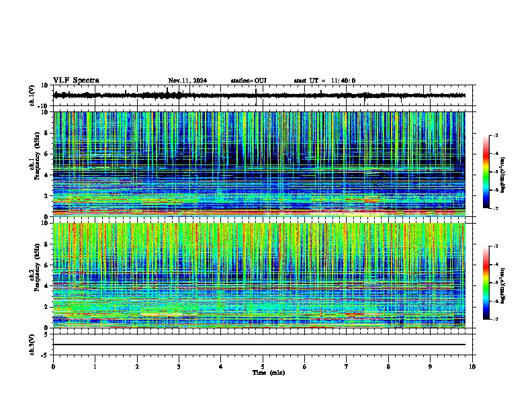532x411 pixels.
Task: Click the ch.1 spectrogram color scale bar
Action: pos(486,172)
